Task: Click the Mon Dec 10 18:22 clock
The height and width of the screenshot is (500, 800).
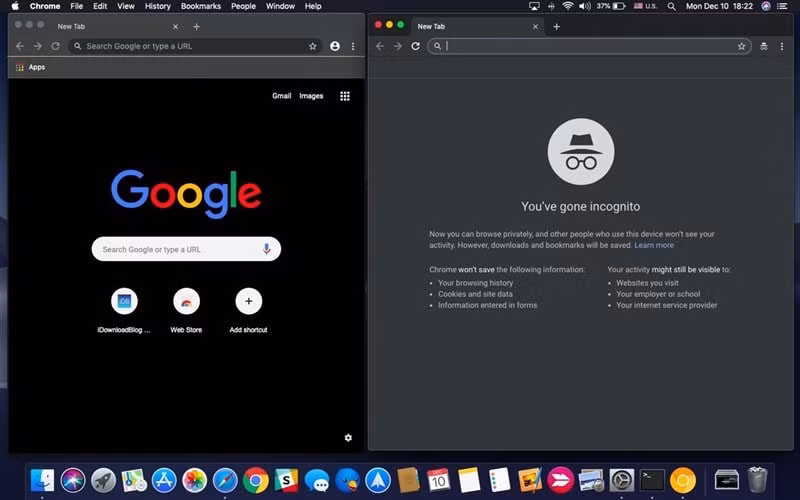Action: 719,6
